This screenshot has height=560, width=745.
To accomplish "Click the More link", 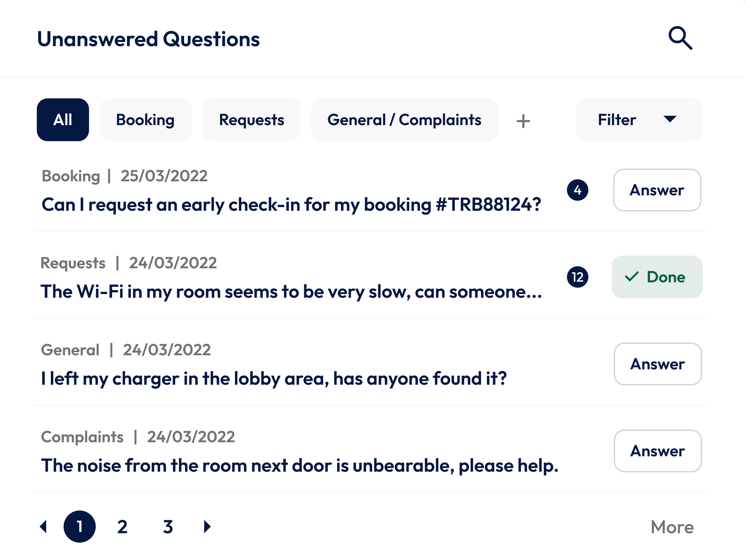I will (x=672, y=527).
